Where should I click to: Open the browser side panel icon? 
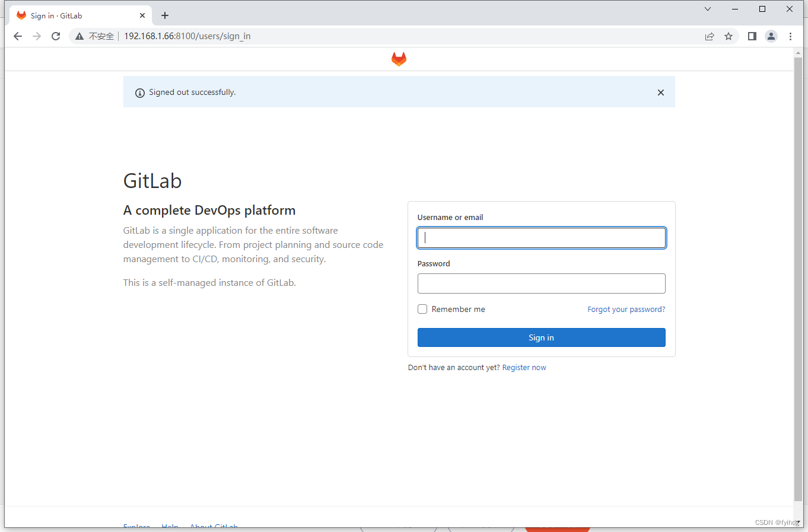pos(752,36)
